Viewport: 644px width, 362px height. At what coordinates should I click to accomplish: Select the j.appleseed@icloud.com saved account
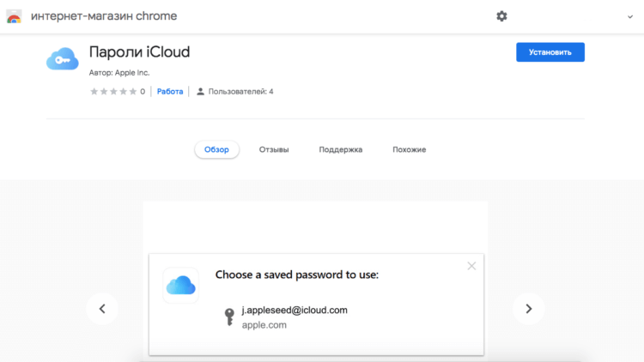(295, 311)
